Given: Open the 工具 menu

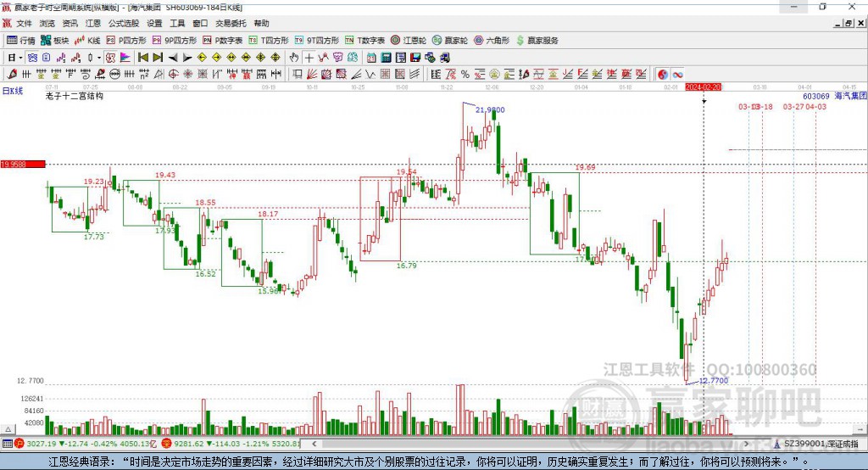Looking at the screenshot, I should coord(177,23).
